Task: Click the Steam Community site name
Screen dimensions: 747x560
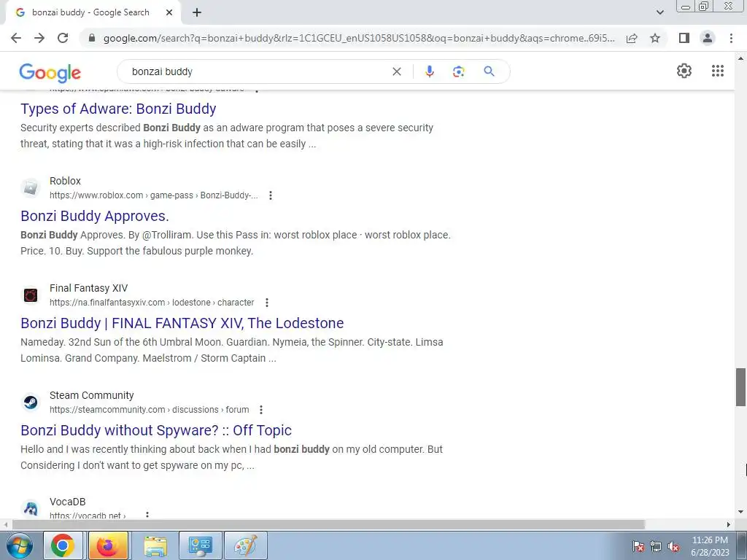Action: click(91, 395)
